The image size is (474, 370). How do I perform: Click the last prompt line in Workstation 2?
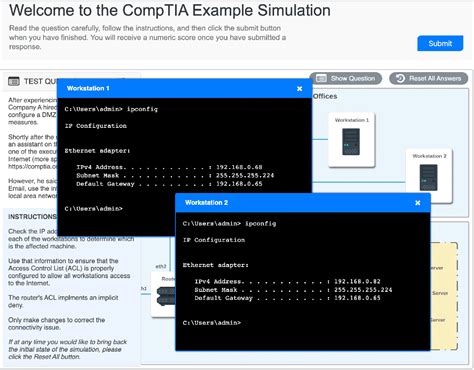(212, 323)
